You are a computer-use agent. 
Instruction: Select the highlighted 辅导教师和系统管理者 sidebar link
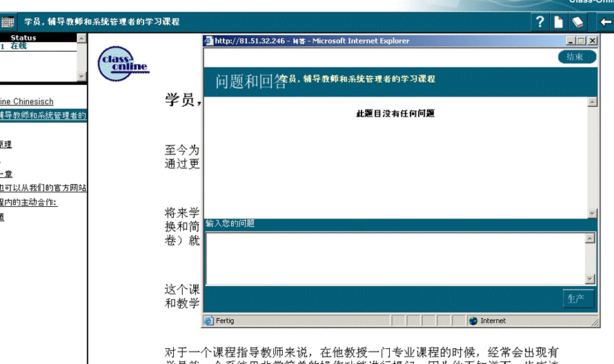coord(43,115)
